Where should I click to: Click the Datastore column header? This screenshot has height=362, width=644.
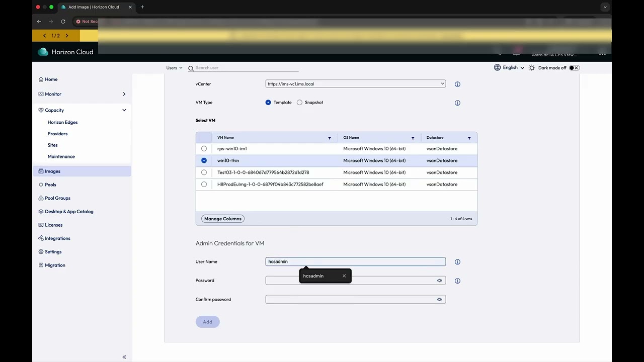coord(435,138)
